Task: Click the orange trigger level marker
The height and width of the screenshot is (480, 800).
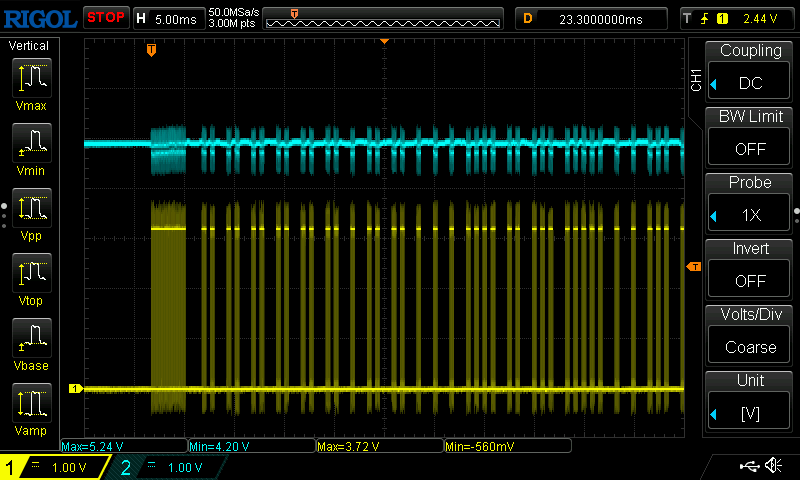Action: point(694,267)
